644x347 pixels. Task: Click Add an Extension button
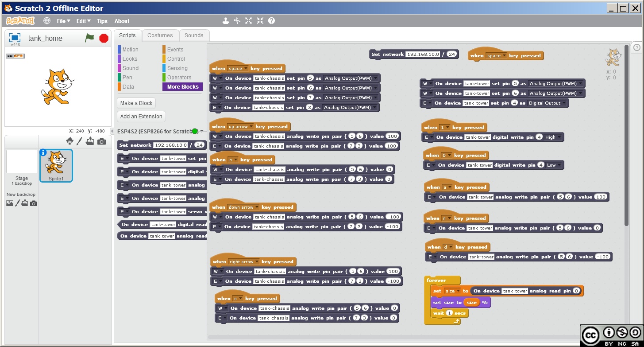coord(141,117)
